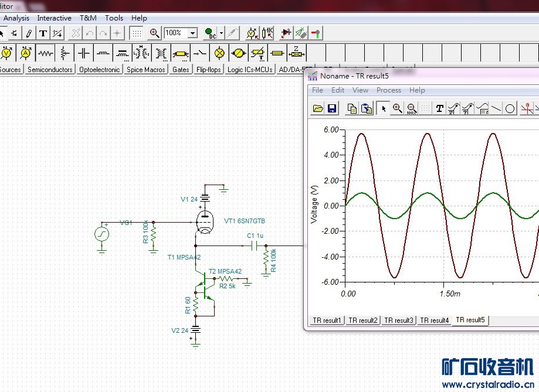The height and width of the screenshot is (392, 539).
Task: Click the curve legend icon
Action: (x=482, y=108)
